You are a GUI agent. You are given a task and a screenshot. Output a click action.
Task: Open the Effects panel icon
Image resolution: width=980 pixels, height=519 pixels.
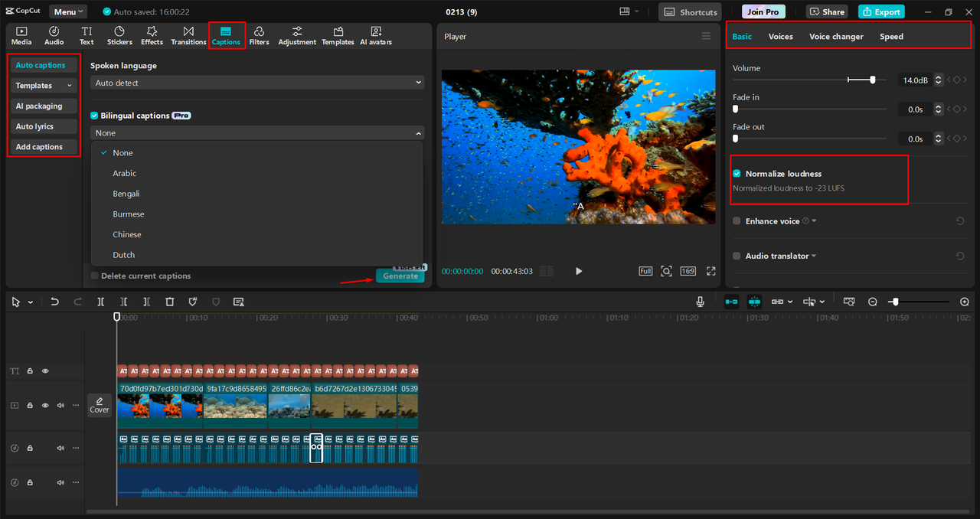pyautogui.click(x=152, y=35)
